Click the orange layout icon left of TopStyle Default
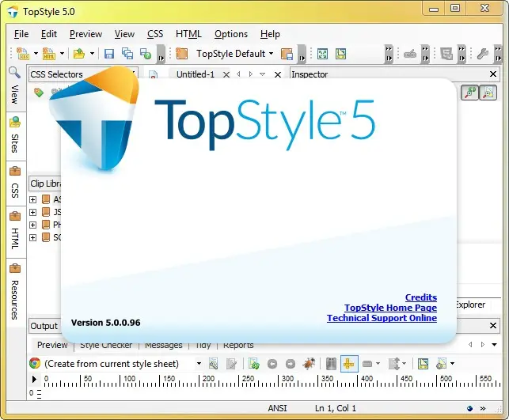509x420 pixels. (x=181, y=54)
